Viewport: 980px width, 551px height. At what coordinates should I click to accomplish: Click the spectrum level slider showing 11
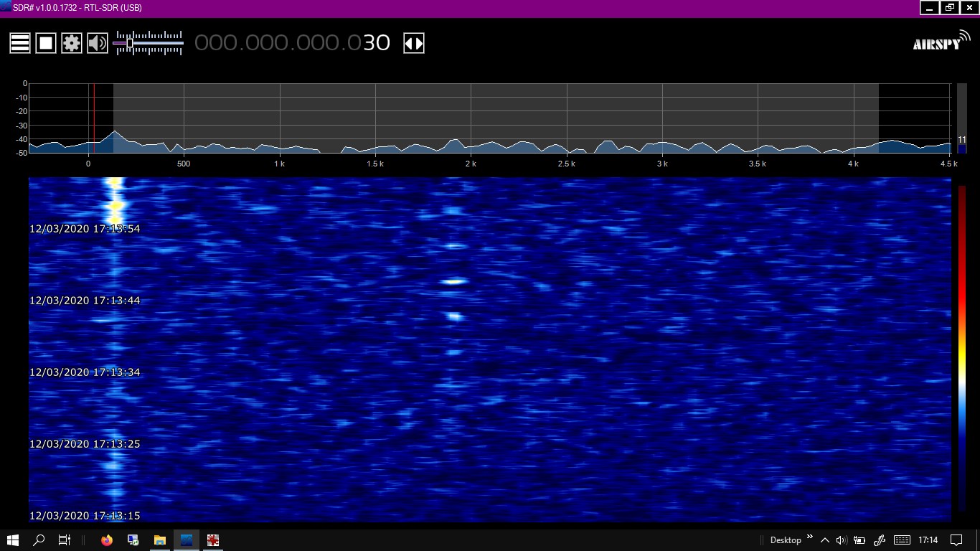[962, 118]
